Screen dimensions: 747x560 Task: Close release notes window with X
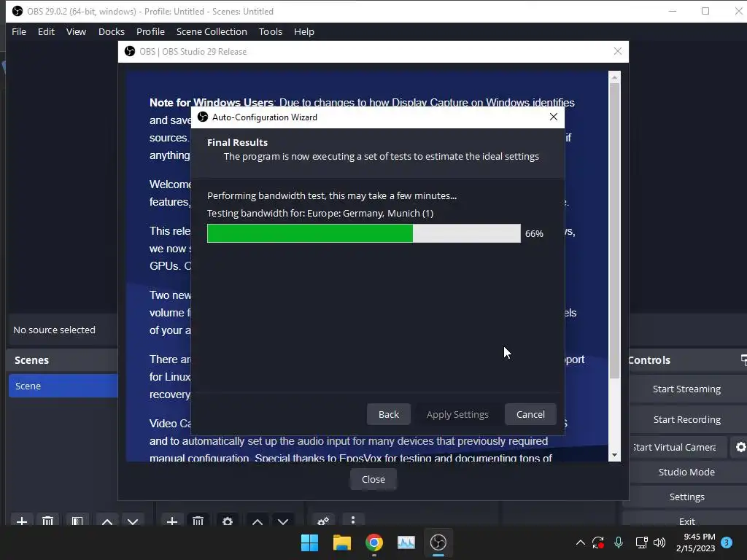click(x=618, y=51)
